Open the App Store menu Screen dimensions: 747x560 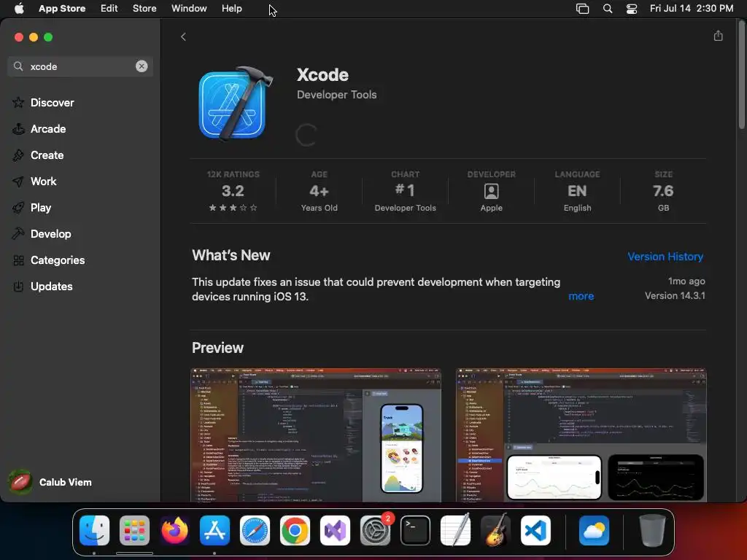[62, 8]
